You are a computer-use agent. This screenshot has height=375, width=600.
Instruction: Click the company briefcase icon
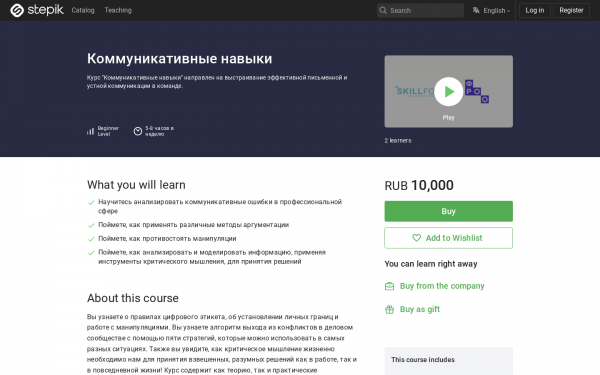coord(389,286)
